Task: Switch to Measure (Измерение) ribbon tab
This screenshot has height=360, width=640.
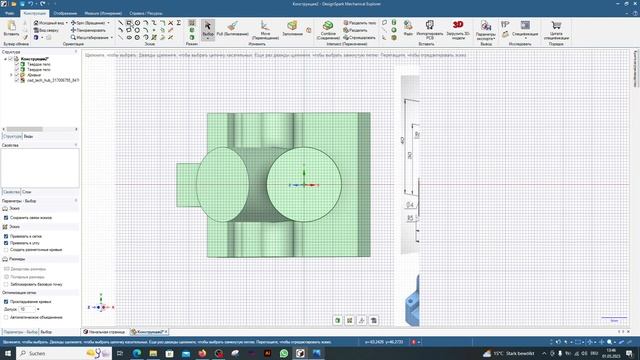Action: pos(103,13)
